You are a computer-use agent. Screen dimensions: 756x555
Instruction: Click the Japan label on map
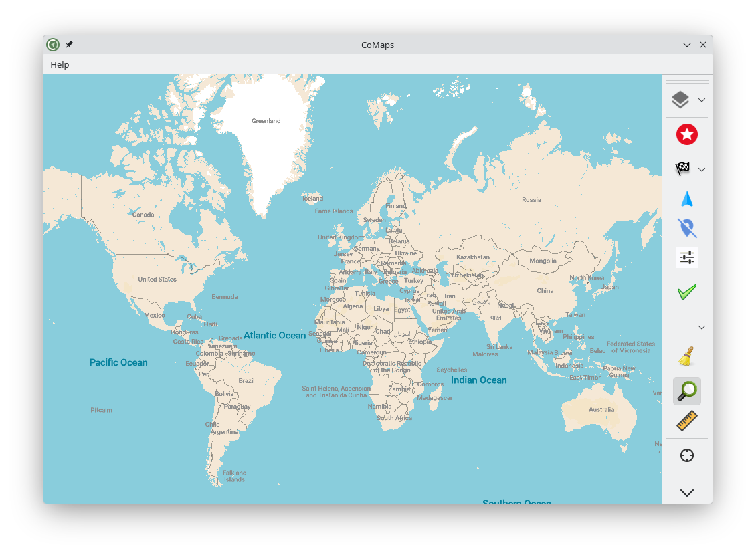tap(610, 287)
